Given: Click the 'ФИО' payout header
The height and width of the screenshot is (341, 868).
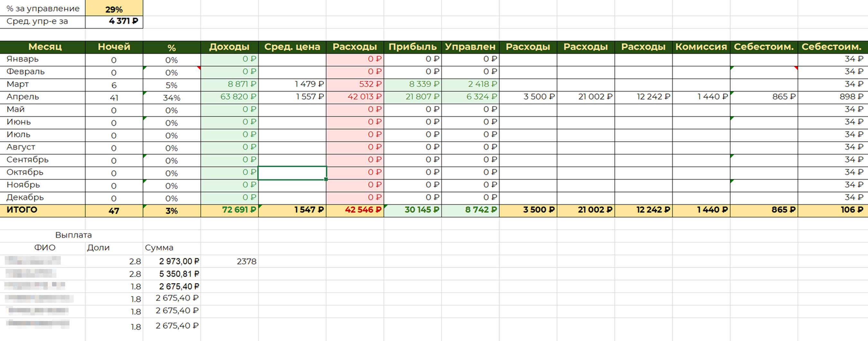Looking at the screenshot, I should tap(44, 248).
